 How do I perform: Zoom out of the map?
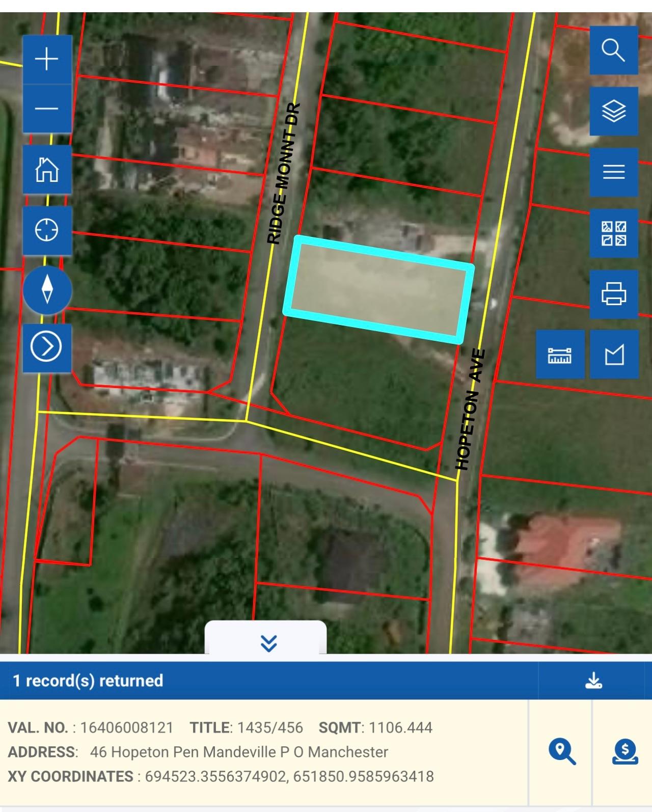pyautogui.click(x=47, y=109)
